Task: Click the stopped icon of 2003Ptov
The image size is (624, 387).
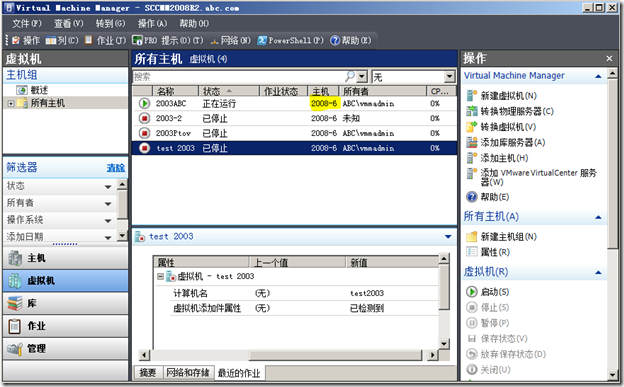Action: (144, 133)
